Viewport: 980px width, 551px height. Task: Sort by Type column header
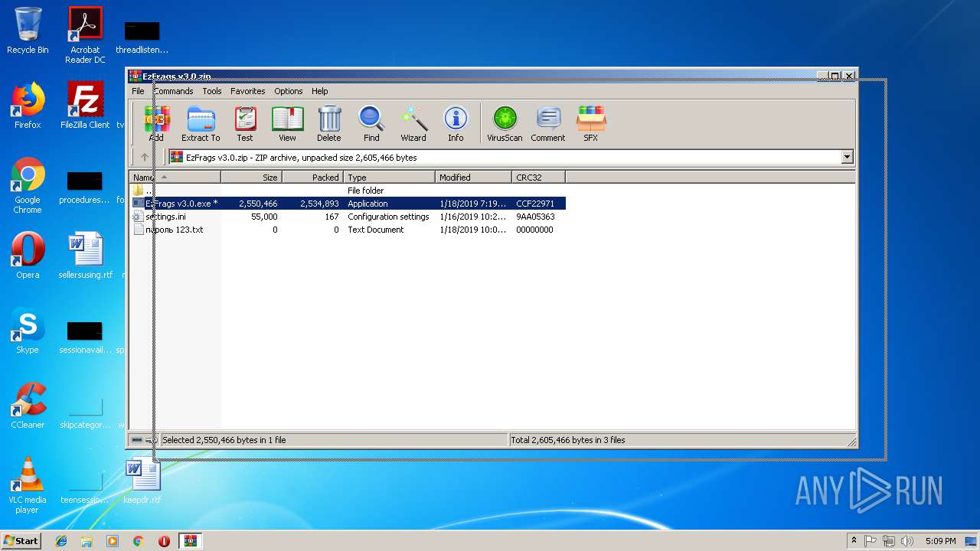[390, 177]
